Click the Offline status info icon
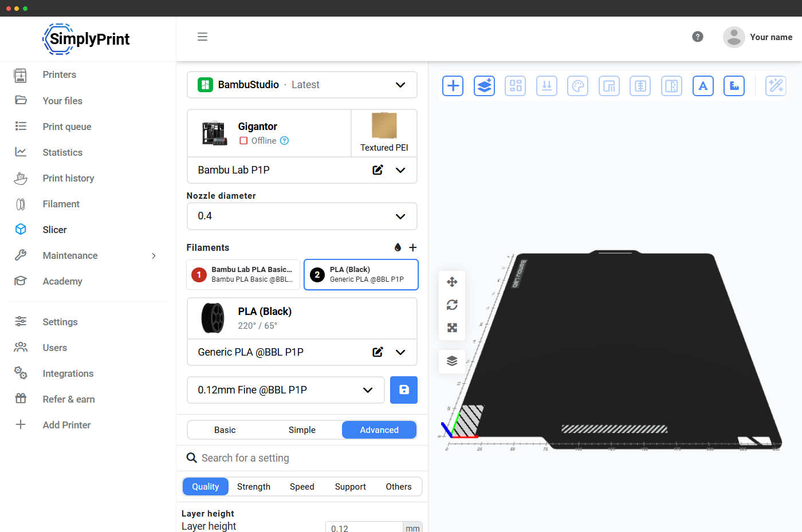Viewport: 802px width, 532px height. (x=285, y=141)
